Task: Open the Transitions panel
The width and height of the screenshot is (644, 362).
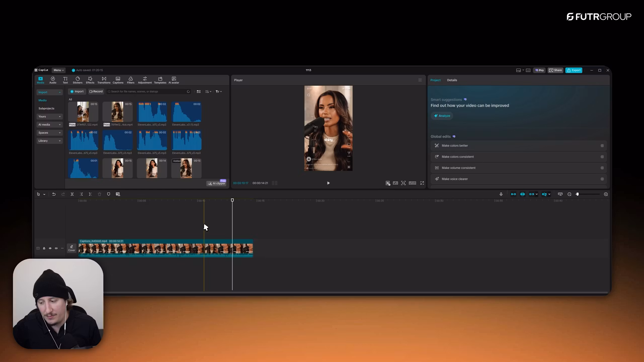Action: [104, 80]
